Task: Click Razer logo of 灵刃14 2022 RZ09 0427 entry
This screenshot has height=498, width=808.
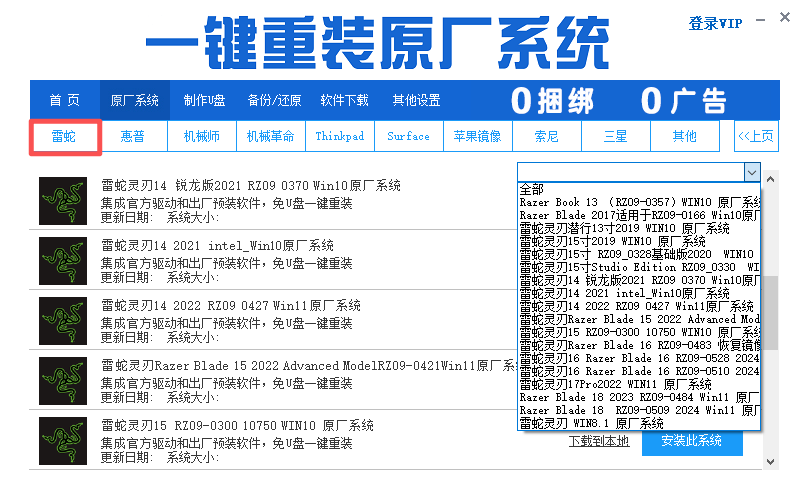Action: click(63, 321)
